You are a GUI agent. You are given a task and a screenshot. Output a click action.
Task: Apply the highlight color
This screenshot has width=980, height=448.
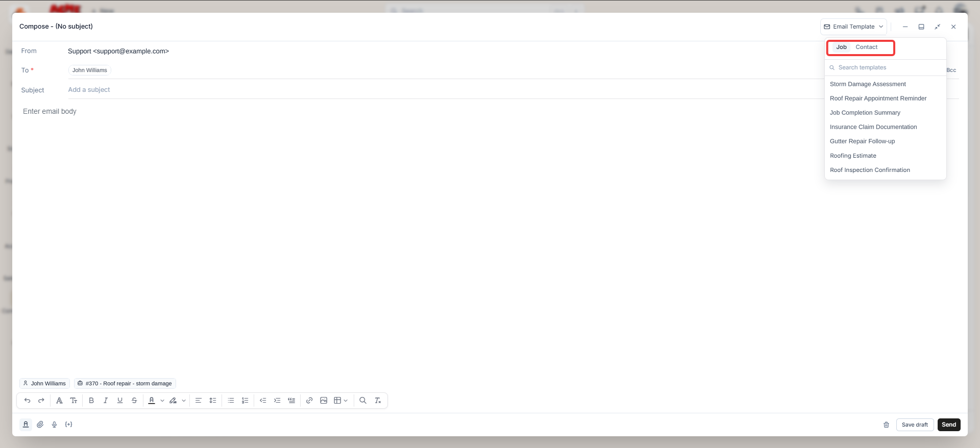tap(173, 401)
